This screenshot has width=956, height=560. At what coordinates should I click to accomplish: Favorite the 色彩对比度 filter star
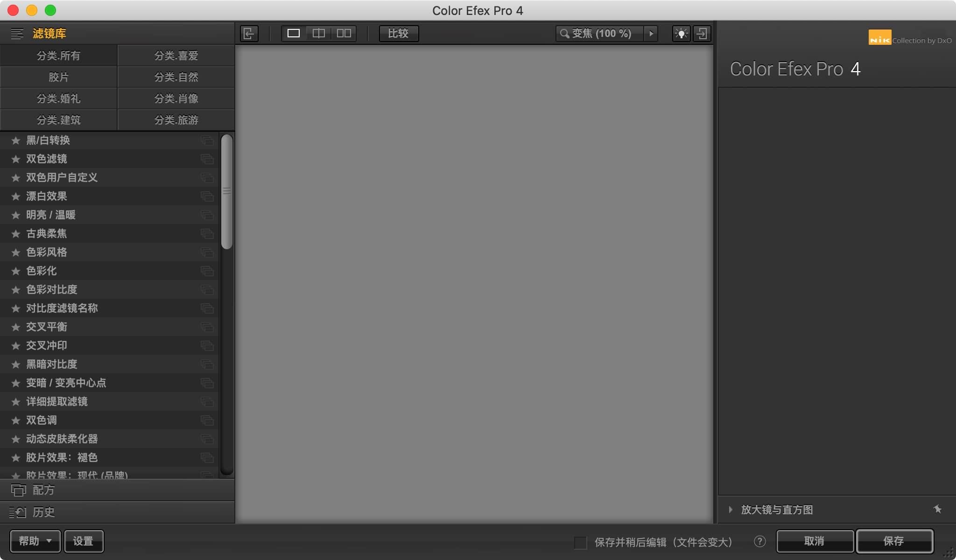[15, 289]
